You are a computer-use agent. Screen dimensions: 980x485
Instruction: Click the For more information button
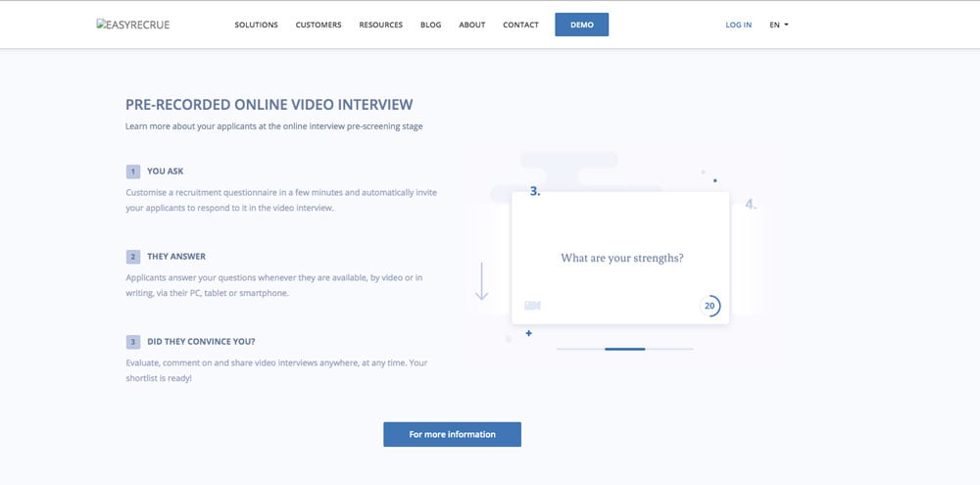[452, 434]
